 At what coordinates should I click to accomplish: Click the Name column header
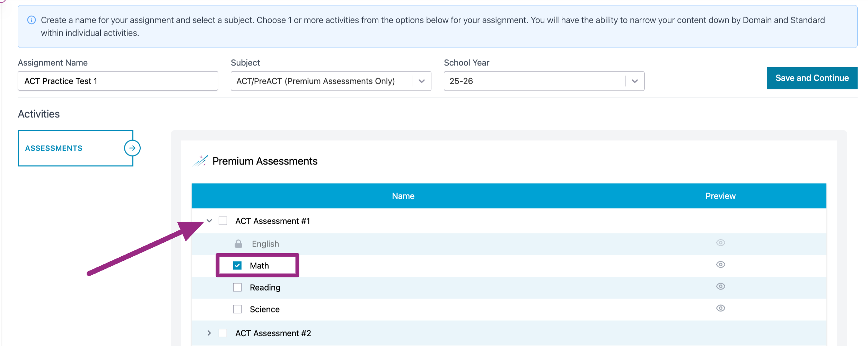click(403, 196)
